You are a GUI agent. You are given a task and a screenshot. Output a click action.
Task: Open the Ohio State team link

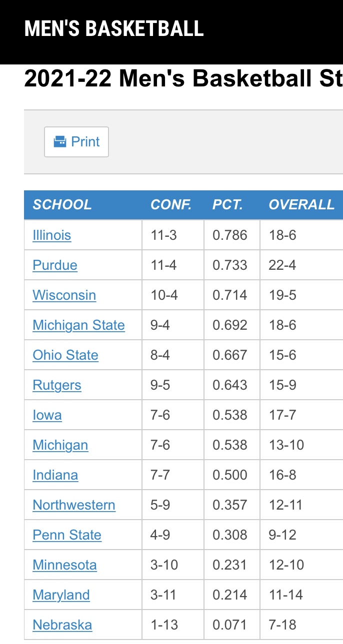pos(65,355)
